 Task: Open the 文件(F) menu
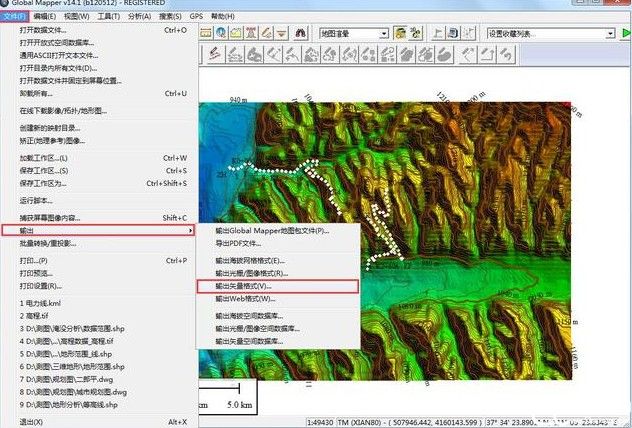pos(14,16)
